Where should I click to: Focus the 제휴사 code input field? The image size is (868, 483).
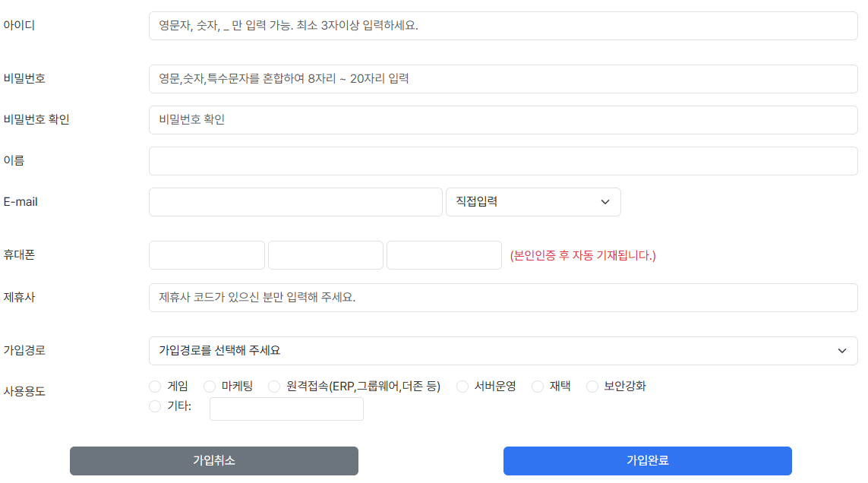503,298
